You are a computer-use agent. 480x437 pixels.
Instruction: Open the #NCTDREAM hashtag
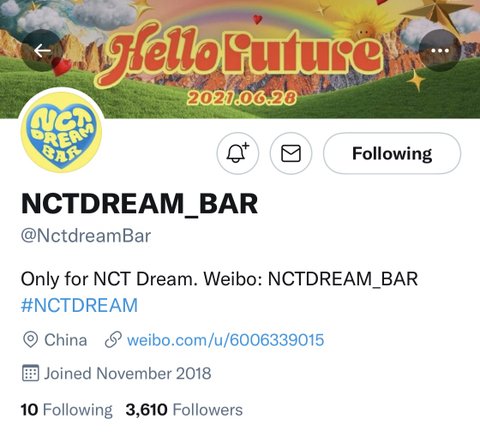click(79, 305)
